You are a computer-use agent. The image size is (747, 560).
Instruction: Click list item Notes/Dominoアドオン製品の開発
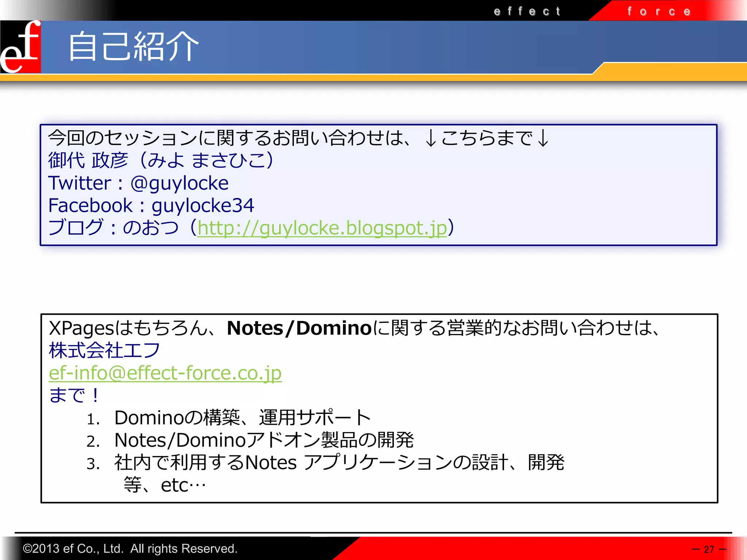tap(264, 440)
